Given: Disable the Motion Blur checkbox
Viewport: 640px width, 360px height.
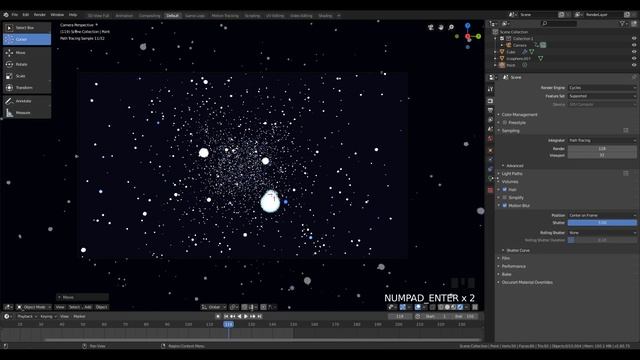Looking at the screenshot, I should pyautogui.click(x=505, y=206).
